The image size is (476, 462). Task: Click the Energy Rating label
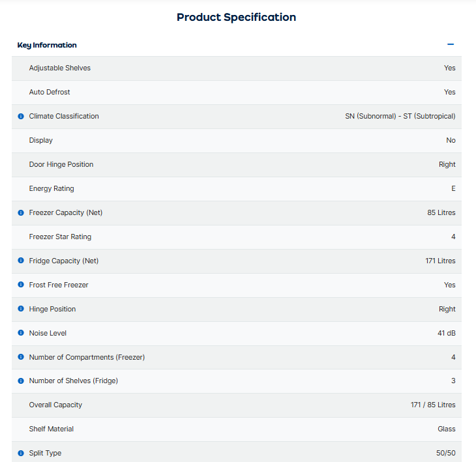[x=52, y=189]
